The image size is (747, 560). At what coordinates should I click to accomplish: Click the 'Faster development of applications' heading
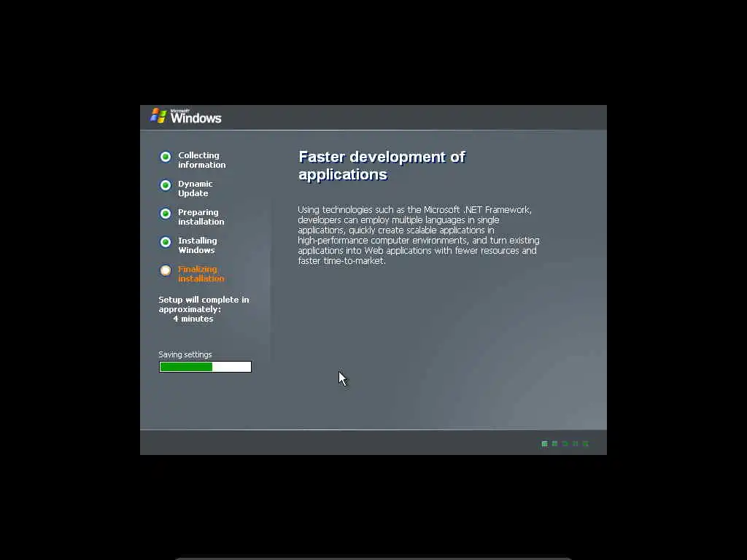382,166
